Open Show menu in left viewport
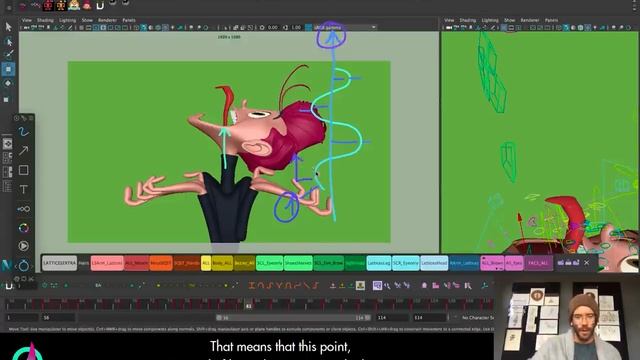 [87, 20]
